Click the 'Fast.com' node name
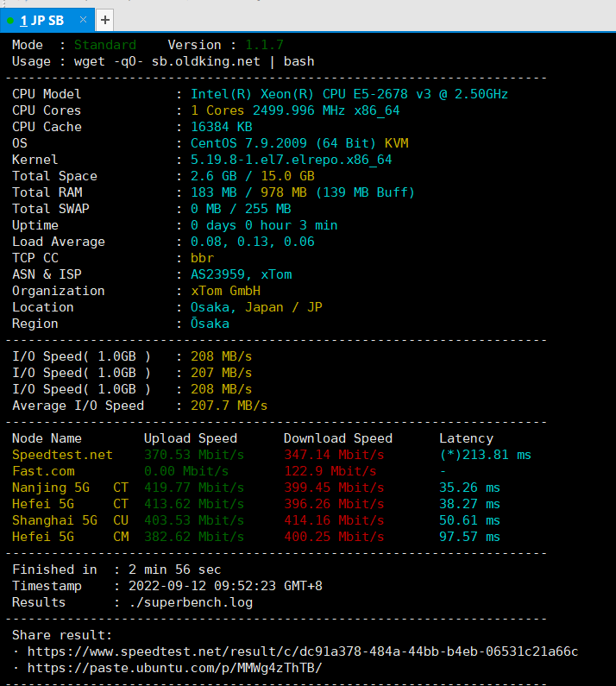 (x=43, y=471)
